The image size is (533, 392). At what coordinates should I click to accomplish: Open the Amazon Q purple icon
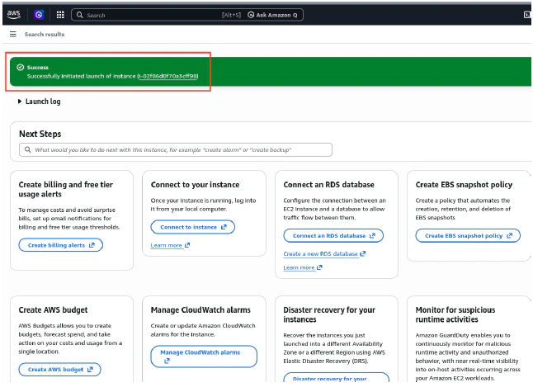point(39,15)
